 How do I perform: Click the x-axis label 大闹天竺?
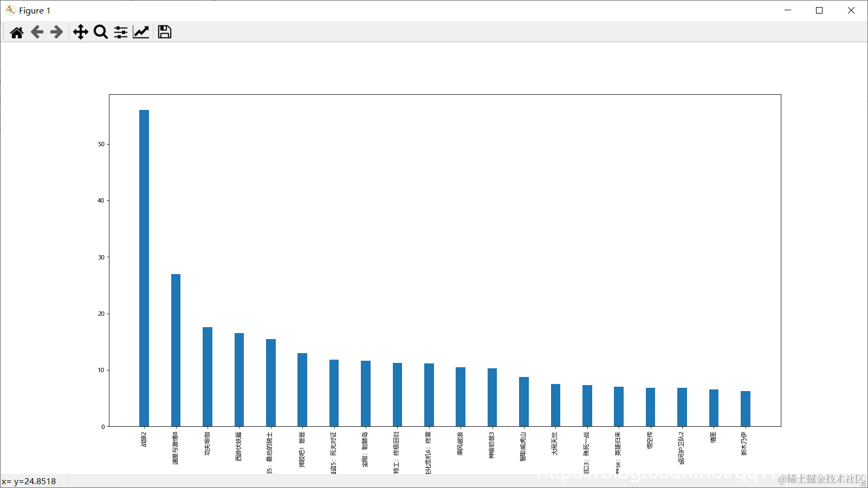pos(555,444)
